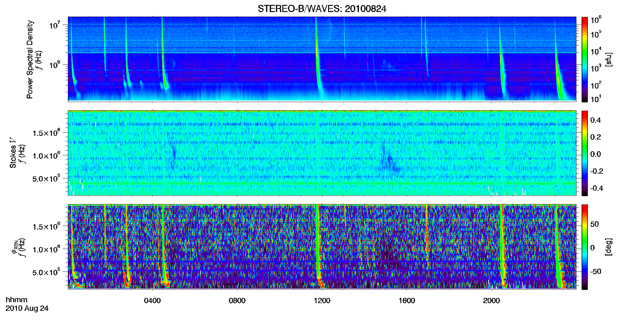Click the 1.5×10^6 frequency tick on φ RTN panel
Screen dimensions: 644x332
click(x=46, y=227)
